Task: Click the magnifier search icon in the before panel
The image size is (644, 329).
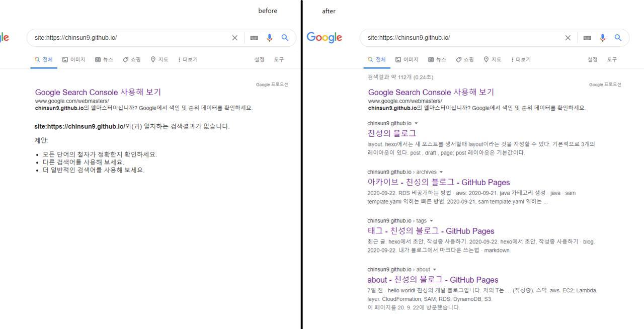Action: (x=285, y=38)
